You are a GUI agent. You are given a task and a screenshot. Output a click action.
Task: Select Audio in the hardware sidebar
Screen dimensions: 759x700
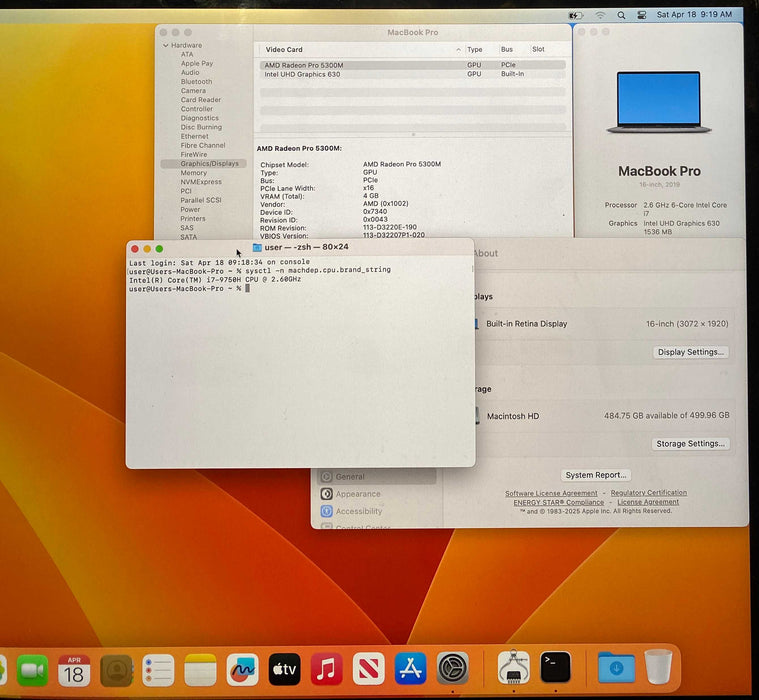tap(190, 73)
